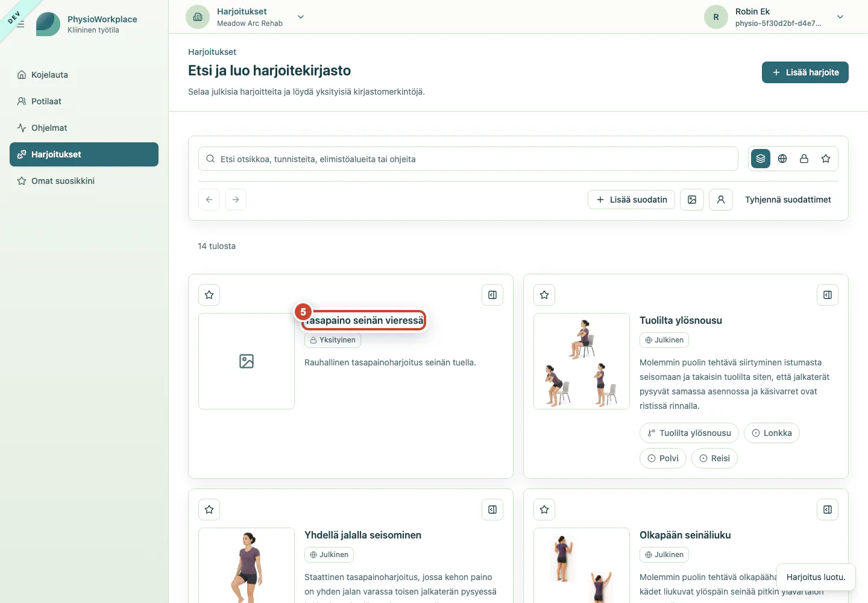Click the building icon beside Meadow Arc Rehab
The height and width of the screenshot is (603, 868).
click(x=198, y=17)
